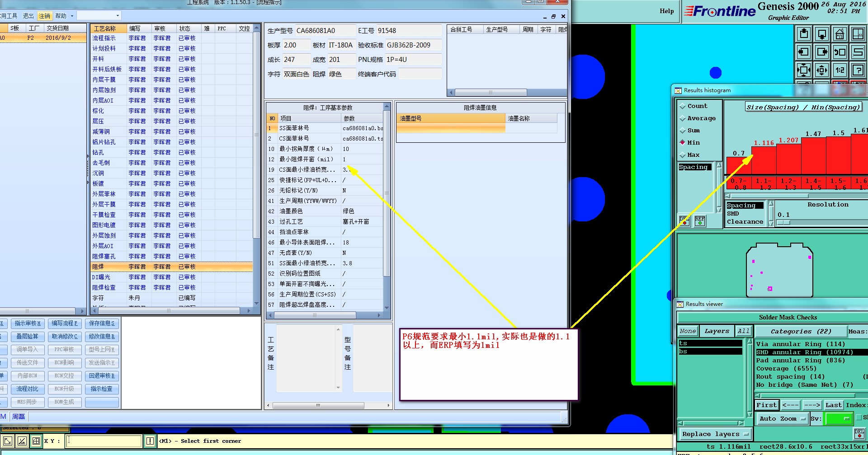The width and height of the screenshot is (868, 455).
Task: Click the None layers button in Results viewer
Action: pyautogui.click(x=688, y=331)
